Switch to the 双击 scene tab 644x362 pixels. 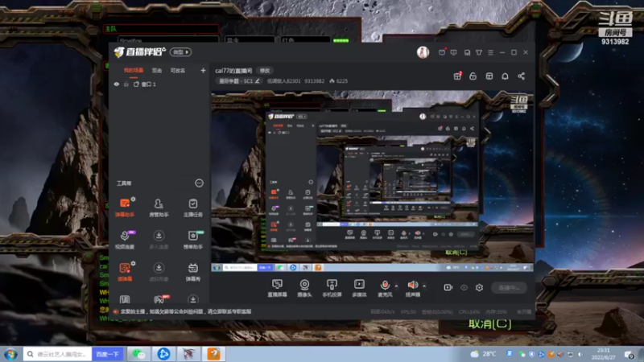click(x=157, y=71)
